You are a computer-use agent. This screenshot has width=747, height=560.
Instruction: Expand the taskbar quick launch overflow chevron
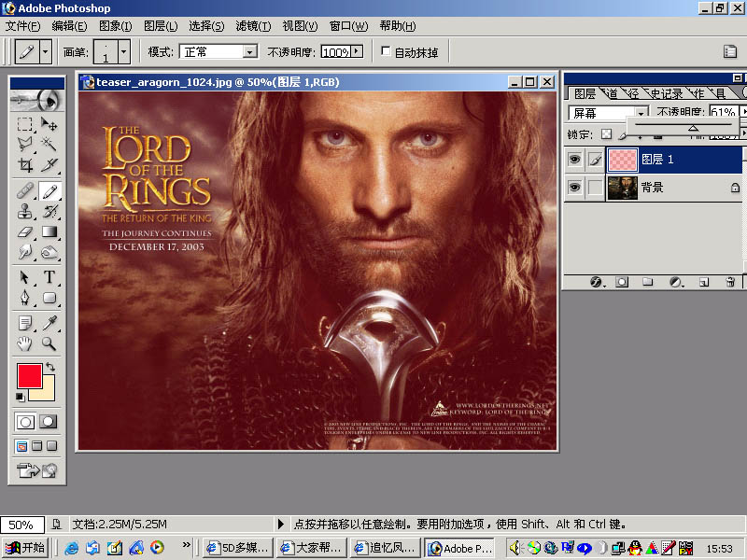[186, 544]
